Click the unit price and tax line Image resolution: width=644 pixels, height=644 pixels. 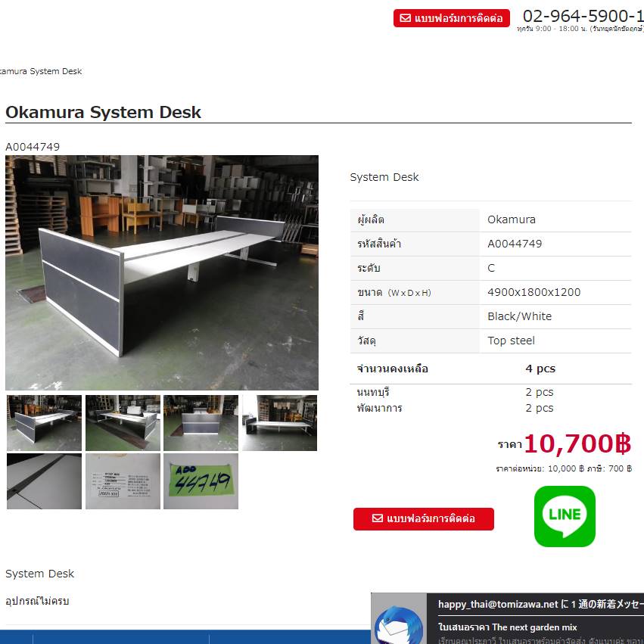pyautogui.click(x=564, y=468)
